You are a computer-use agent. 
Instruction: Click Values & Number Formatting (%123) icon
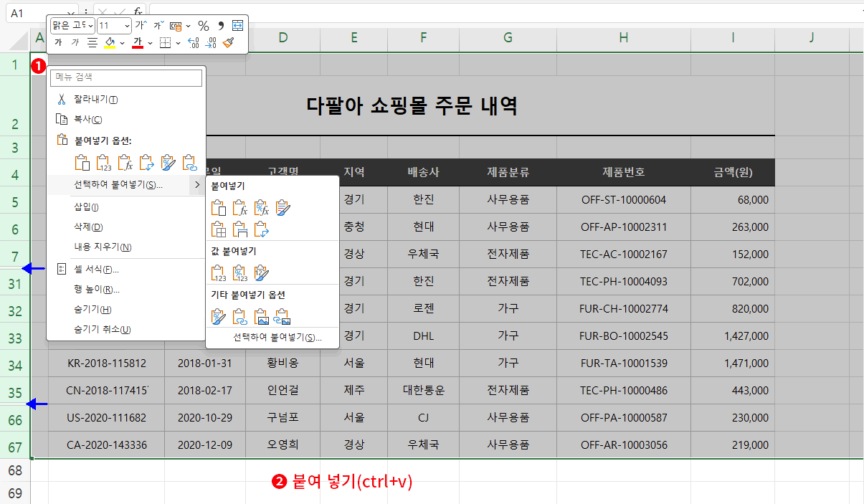(240, 273)
